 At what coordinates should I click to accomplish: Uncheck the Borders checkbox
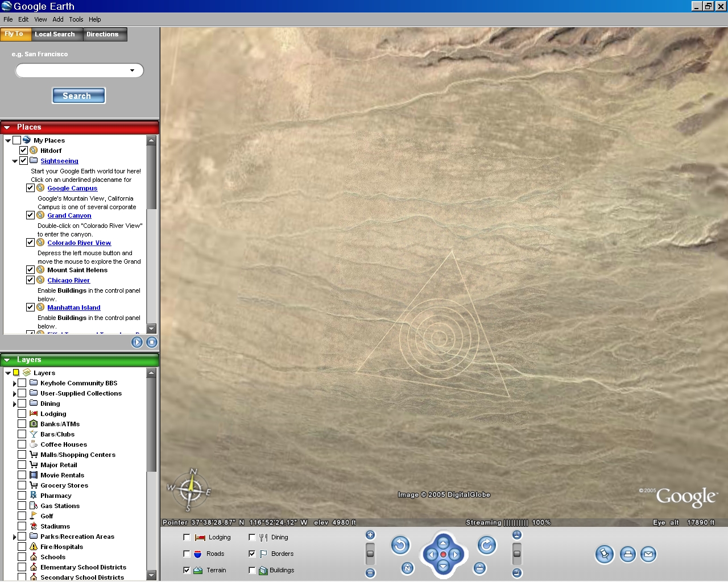tap(252, 554)
